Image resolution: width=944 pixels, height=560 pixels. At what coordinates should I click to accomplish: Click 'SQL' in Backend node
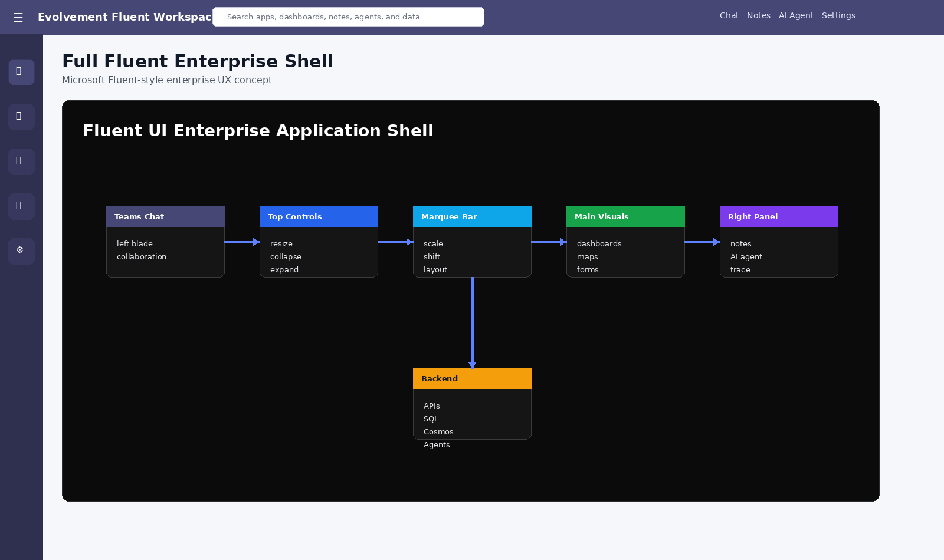coord(431,419)
